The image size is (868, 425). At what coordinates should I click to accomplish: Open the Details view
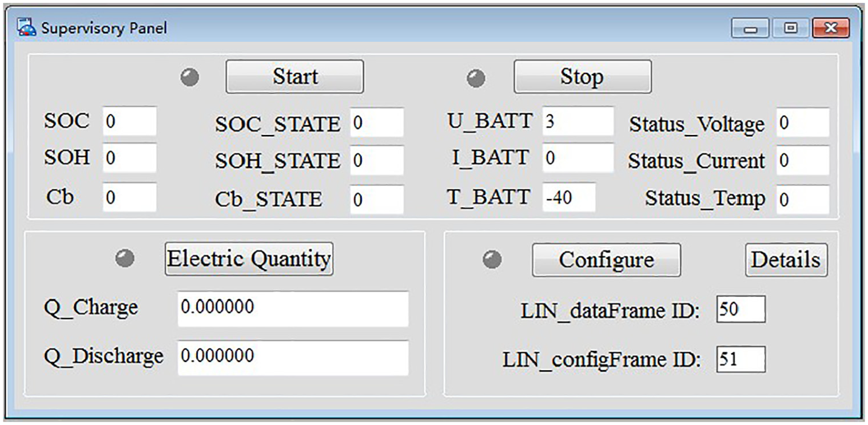tap(786, 260)
